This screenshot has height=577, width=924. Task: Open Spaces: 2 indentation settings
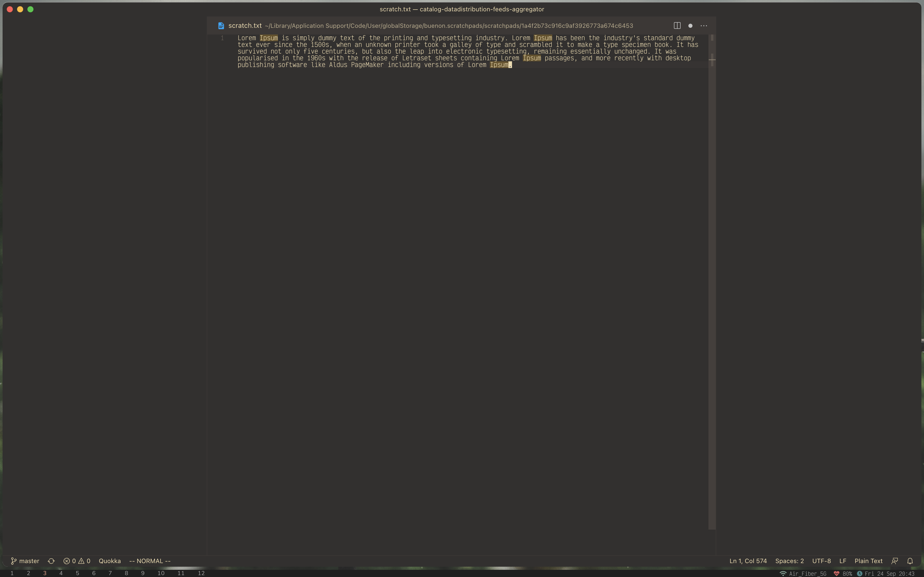789,561
